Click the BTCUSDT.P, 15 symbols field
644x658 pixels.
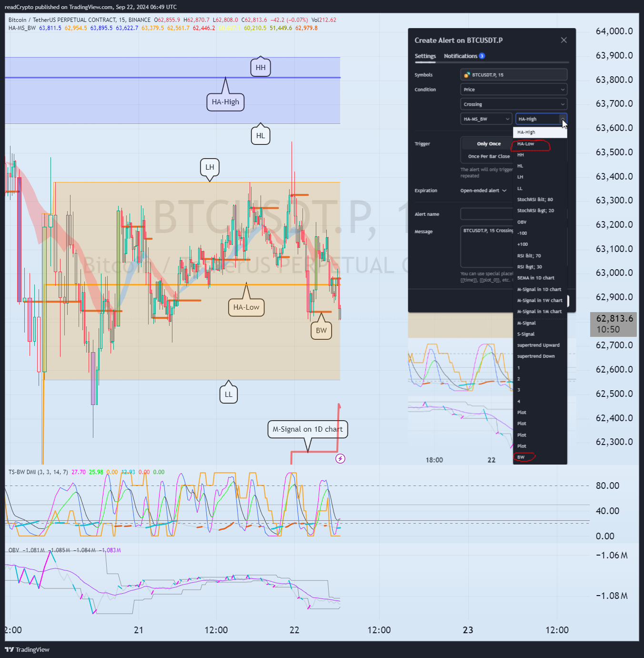point(513,75)
